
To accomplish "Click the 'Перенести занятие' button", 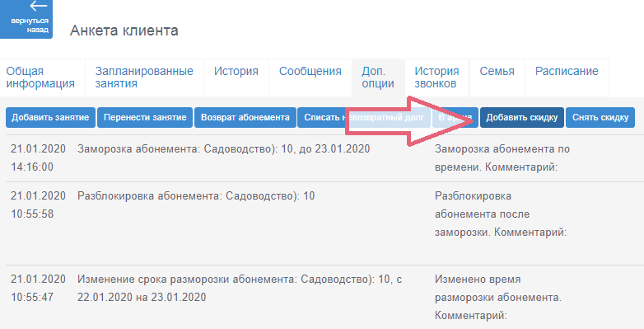I will [145, 118].
